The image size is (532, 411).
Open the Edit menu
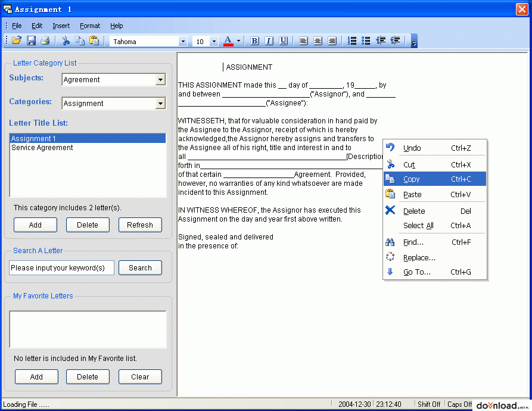(x=37, y=26)
